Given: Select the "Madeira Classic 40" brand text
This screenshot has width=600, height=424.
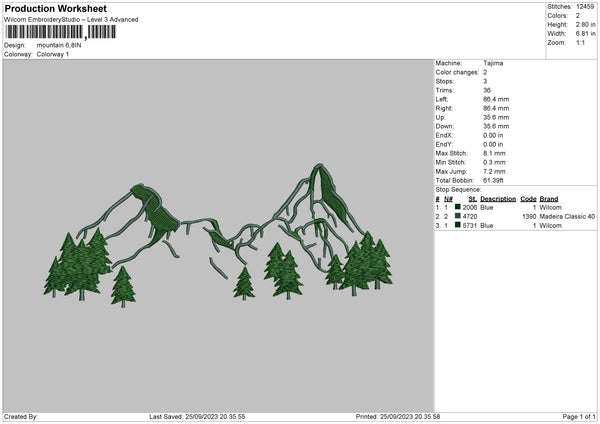Looking at the screenshot, I should [567, 217].
